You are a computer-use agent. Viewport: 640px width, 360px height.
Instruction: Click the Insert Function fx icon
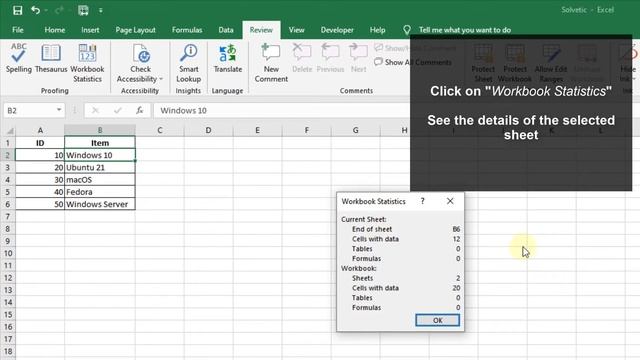click(x=140, y=110)
